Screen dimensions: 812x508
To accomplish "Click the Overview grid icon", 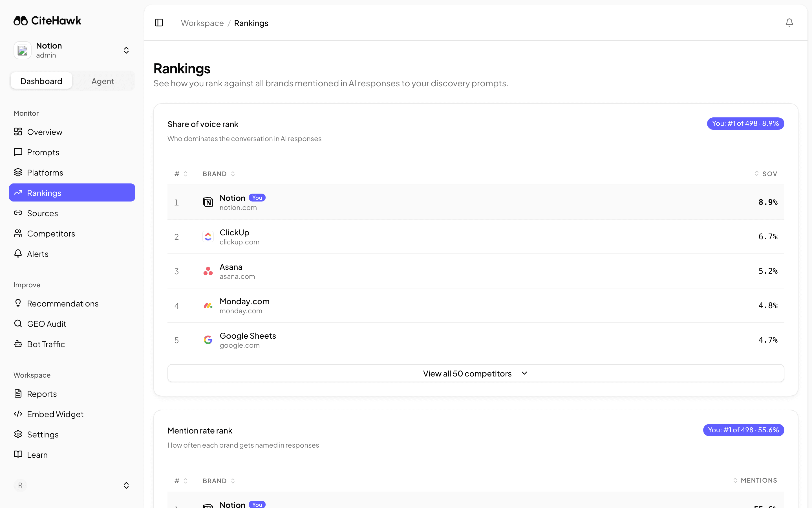I will pos(18,132).
